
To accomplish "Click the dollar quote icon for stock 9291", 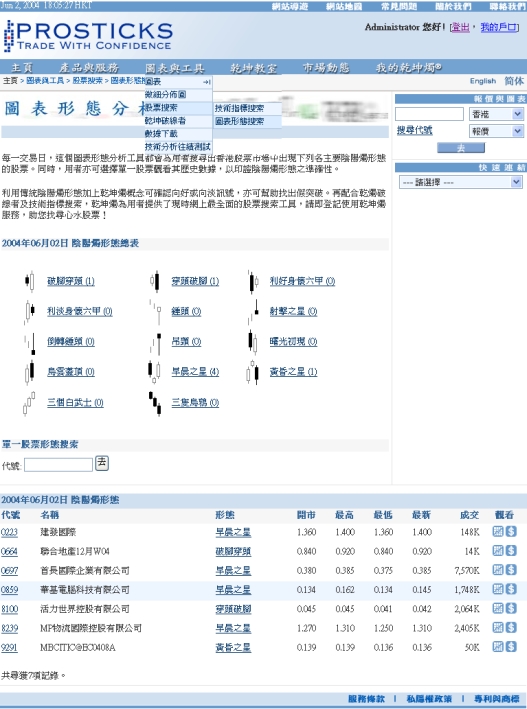I will (x=511, y=647).
